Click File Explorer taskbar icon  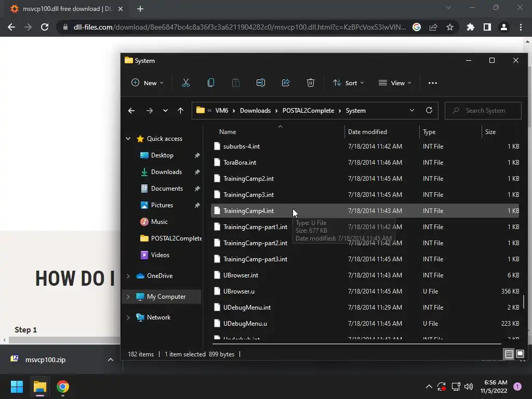39,387
